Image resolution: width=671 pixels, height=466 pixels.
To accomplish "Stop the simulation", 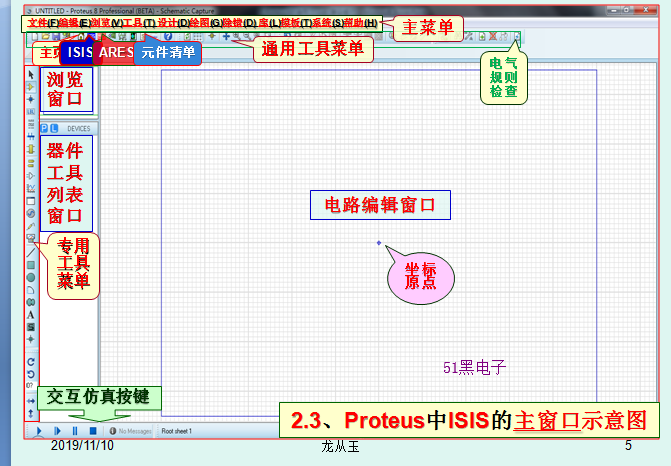I will click(93, 431).
